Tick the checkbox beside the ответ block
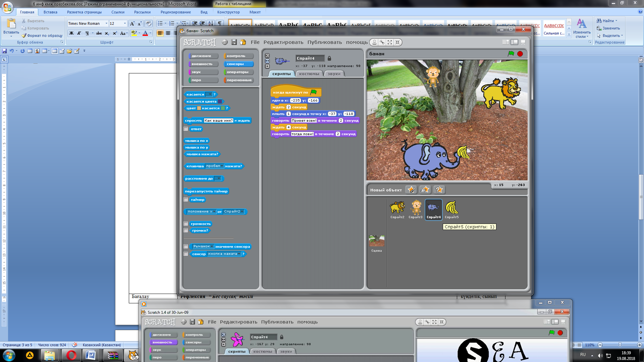644x362 pixels. 186,129
